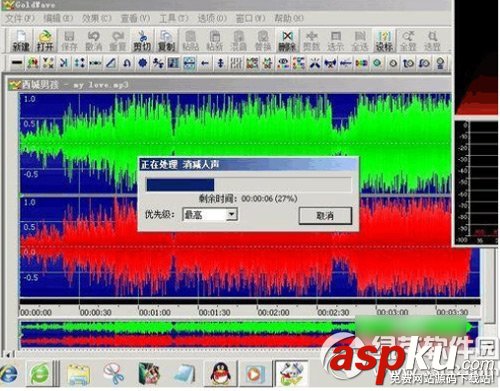Click the 打开 (Open) toolbar icon
Viewport: 500px width, 391px height.
point(45,41)
